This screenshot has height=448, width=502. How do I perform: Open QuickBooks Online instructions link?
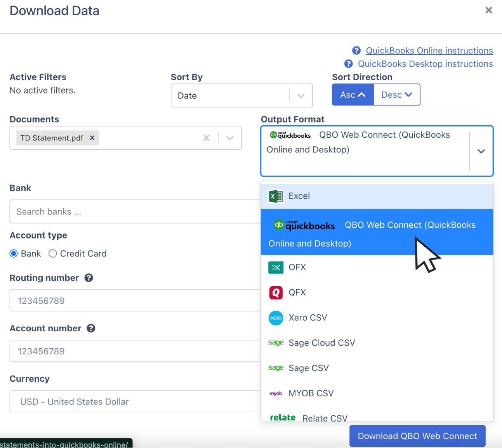[429, 50]
